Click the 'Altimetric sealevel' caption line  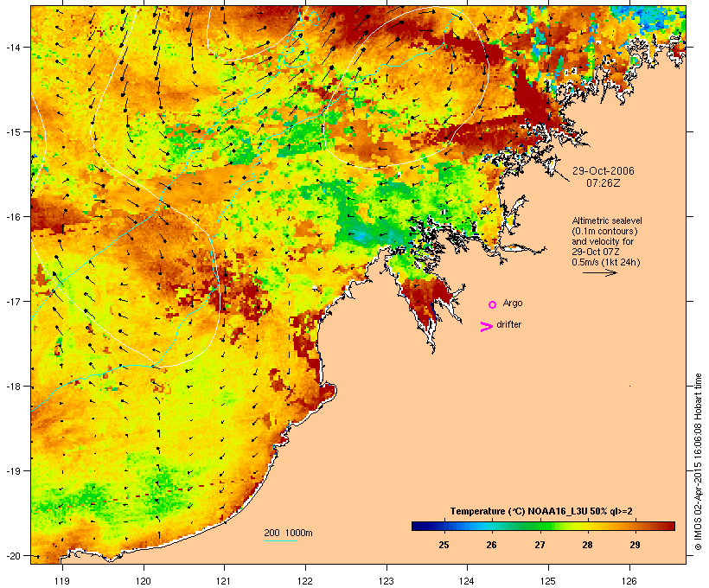607,220
